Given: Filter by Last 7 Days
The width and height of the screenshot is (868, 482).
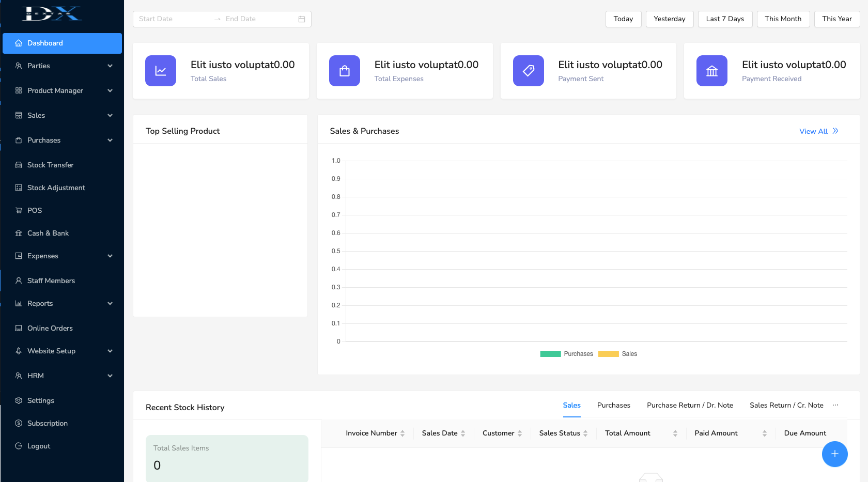Looking at the screenshot, I should [x=725, y=19].
